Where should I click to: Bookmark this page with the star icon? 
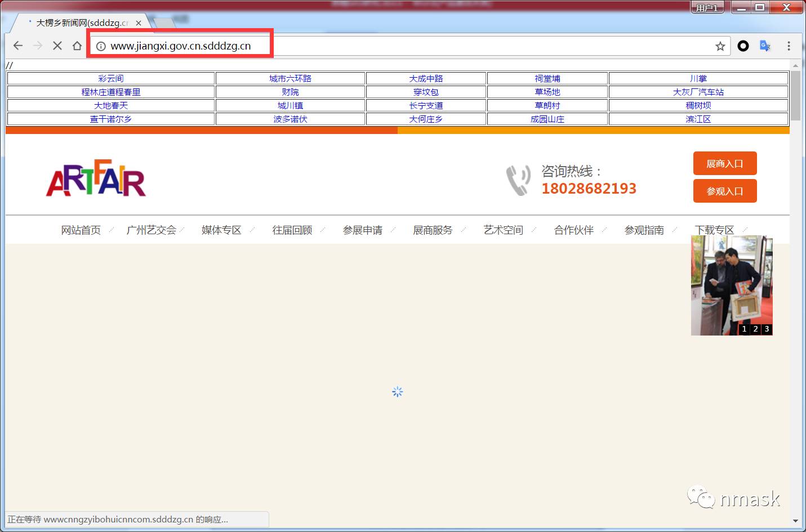pyautogui.click(x=720, y=46)
